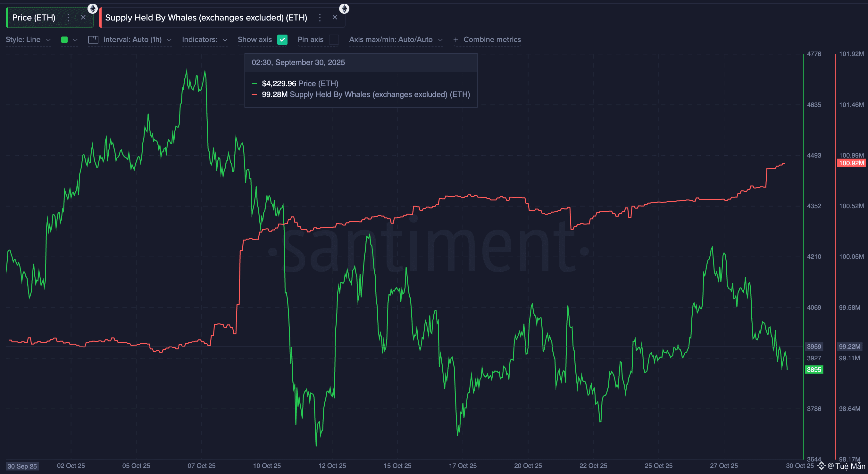
Task: Enable the Pin axis checkbox
Action: click(334, 40)
